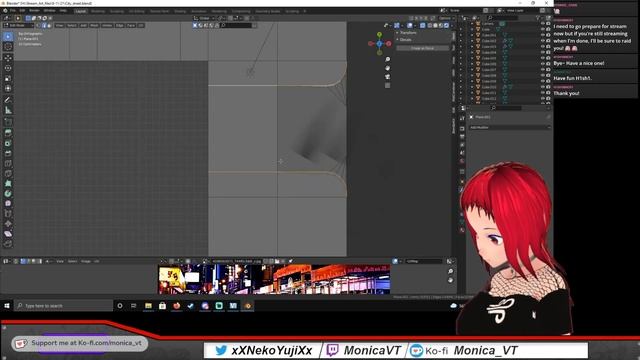
Task: Select the 3D Cursor tool
Action: (x=8, y=47)
